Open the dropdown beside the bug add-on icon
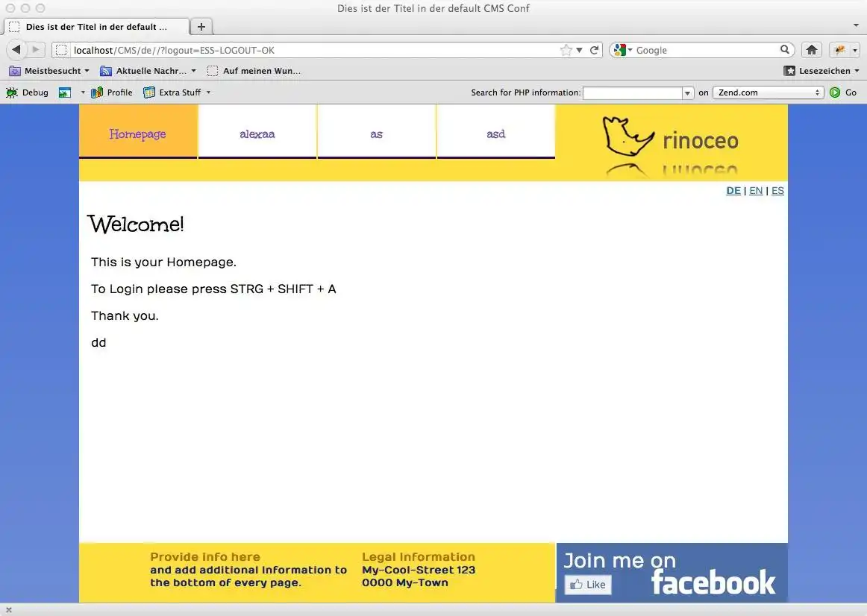The image size is (867, 616). [x=855, y=50]
